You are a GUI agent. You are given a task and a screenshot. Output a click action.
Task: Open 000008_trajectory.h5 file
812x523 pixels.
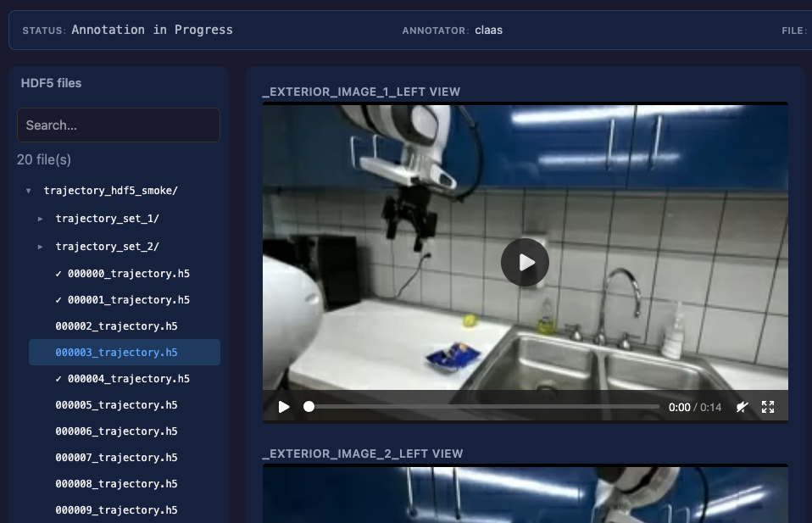tap(116, 484)
